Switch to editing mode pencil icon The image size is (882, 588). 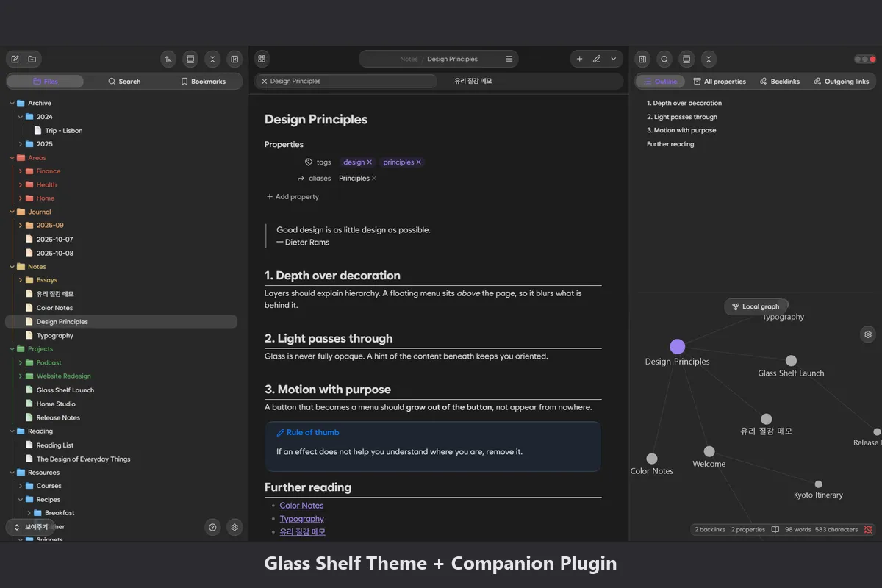[x=597, y=59]
